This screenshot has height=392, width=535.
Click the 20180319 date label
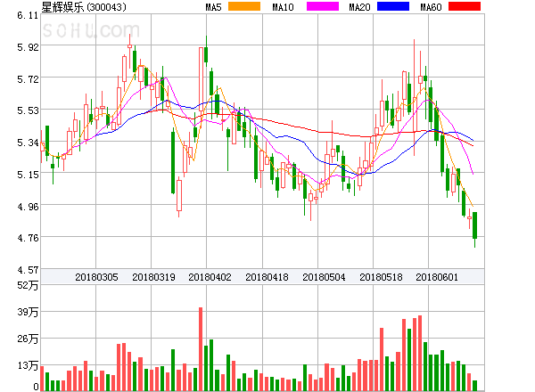pos(153,277)
